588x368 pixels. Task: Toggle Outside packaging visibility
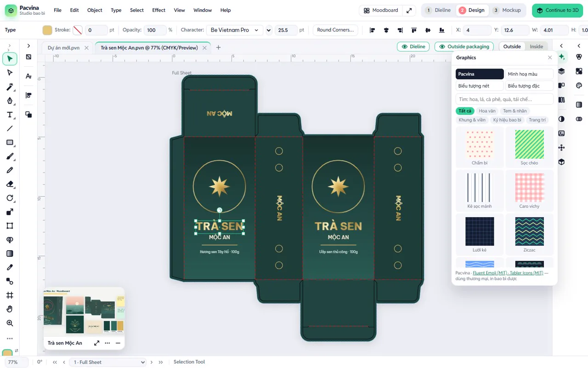coord(464,46)
